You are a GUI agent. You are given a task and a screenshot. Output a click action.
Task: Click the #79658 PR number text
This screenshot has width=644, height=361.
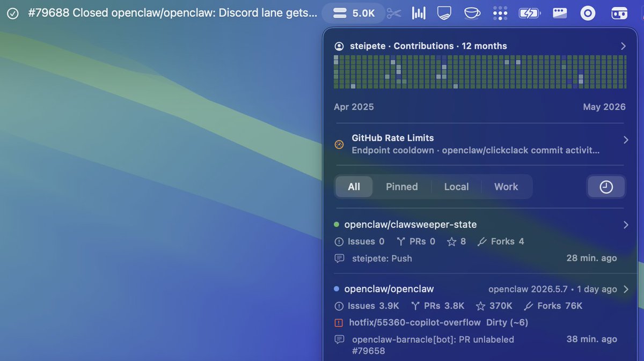click(x=369, y=351)
